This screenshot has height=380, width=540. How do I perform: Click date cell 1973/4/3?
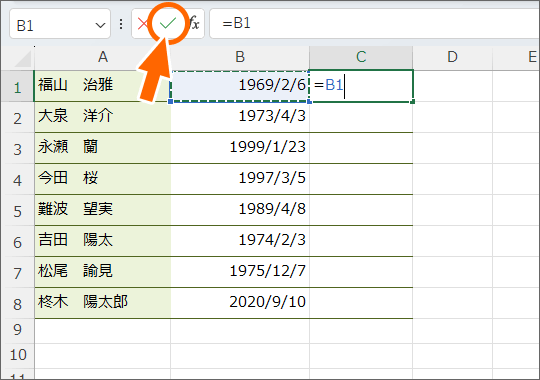[240, 117]
